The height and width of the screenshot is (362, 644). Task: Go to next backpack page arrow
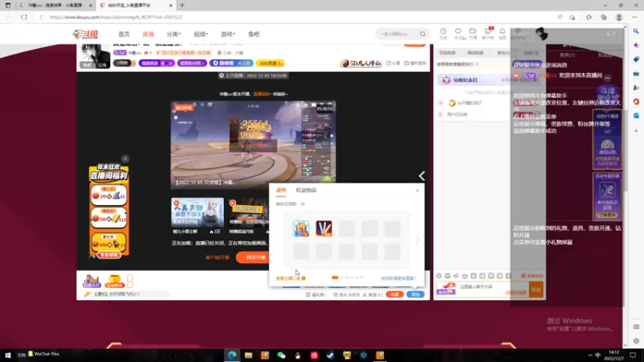tap(418, 240)
